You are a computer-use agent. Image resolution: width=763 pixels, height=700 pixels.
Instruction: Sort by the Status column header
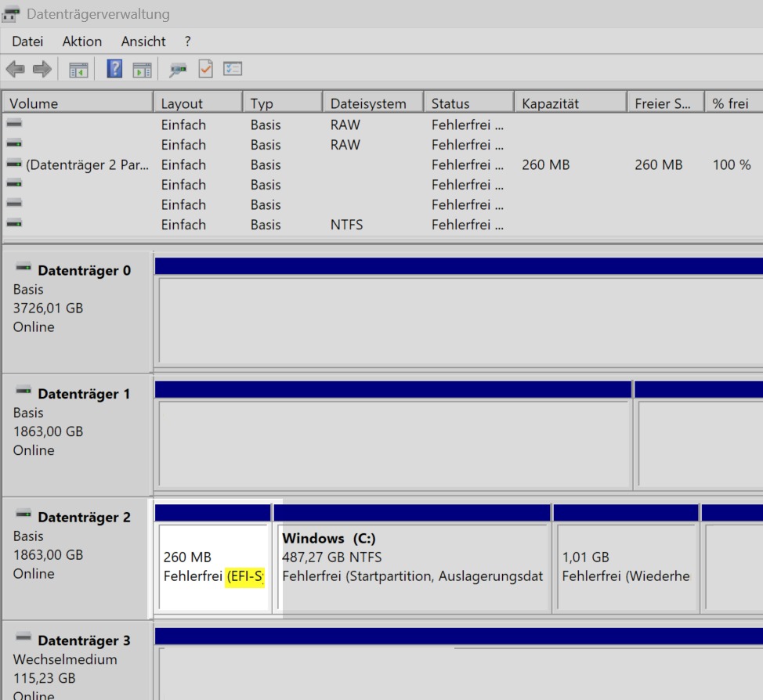pyautogui.click(x=468, y=103)
